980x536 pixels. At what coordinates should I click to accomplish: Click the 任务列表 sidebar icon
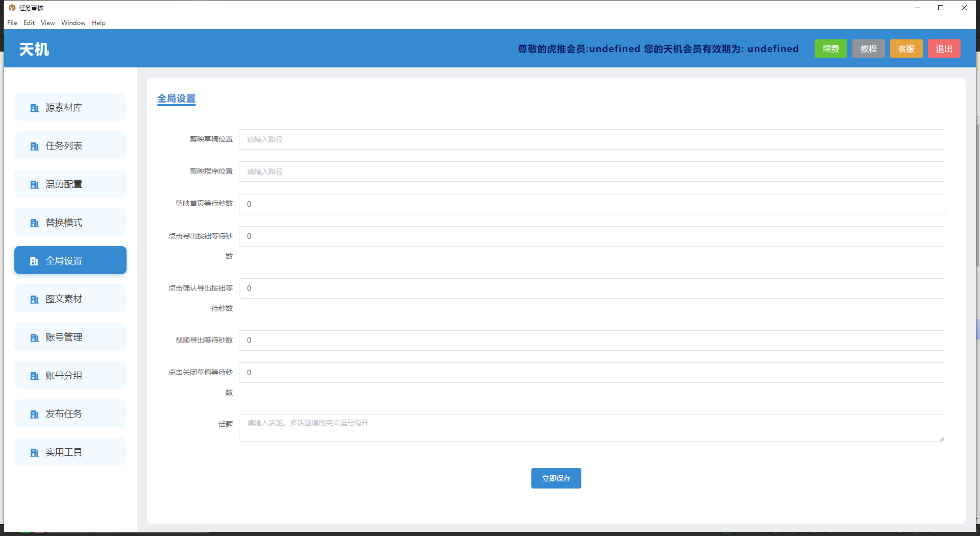click(x=34, y=147)
